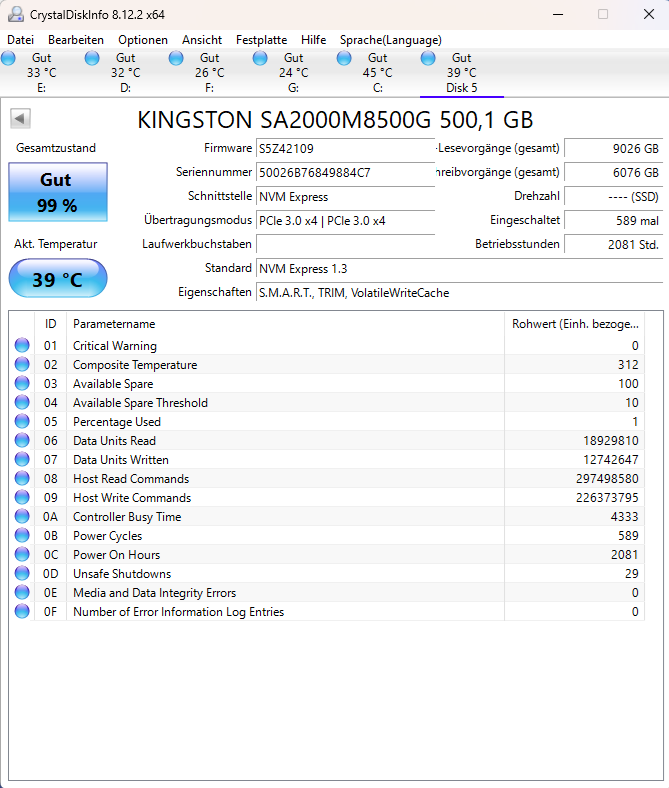669x788 pixels.
Task: Click the status circle for Power On Hours
Action: 22,554
